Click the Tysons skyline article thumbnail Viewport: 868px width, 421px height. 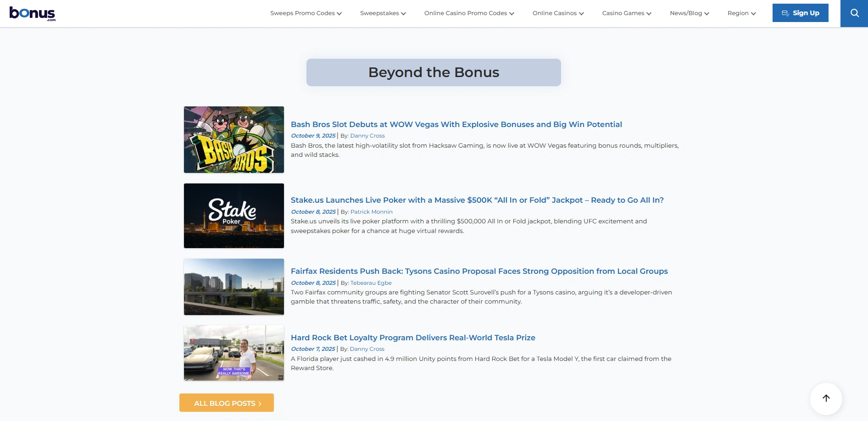point(234,287)
